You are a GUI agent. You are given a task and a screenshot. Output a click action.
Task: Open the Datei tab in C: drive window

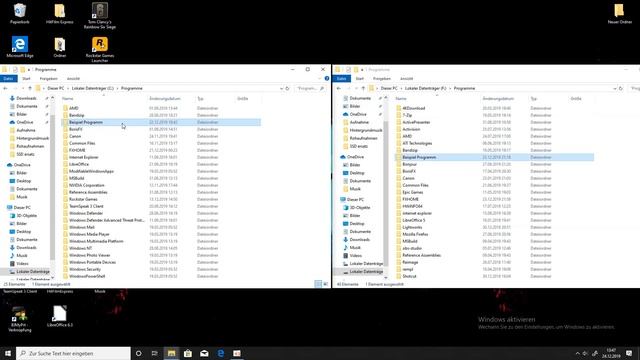9,78
